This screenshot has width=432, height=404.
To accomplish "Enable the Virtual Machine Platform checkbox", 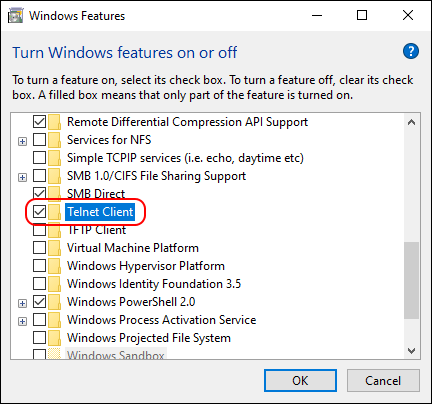I will pyautogui.click(x=39, y=247).
